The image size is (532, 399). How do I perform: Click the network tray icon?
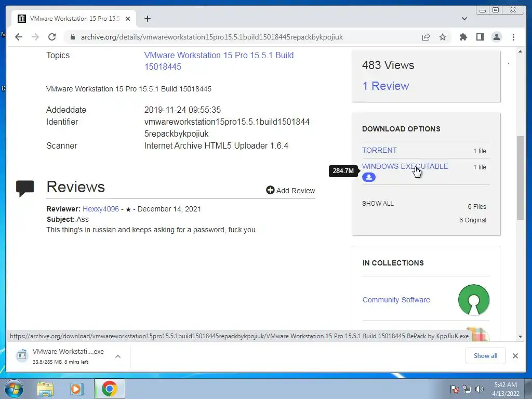pos(467,389)
